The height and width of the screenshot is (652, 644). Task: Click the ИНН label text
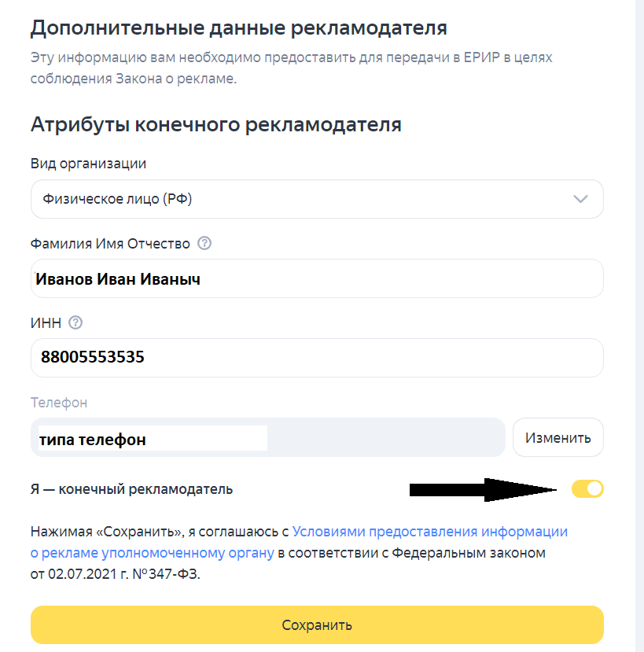pyautogui.click(x=46, y=322)
